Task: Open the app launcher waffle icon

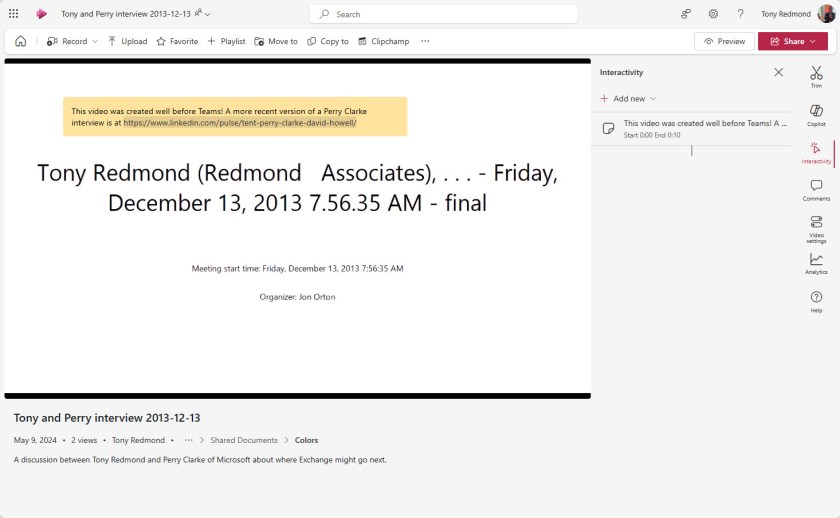Action: (x=13, y=14)
